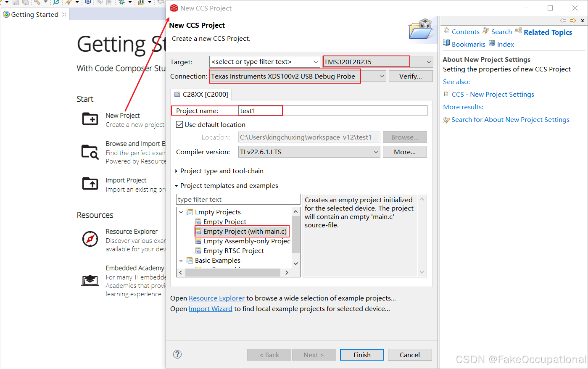Toggle the Use default location checkbox

click(179, 124)
